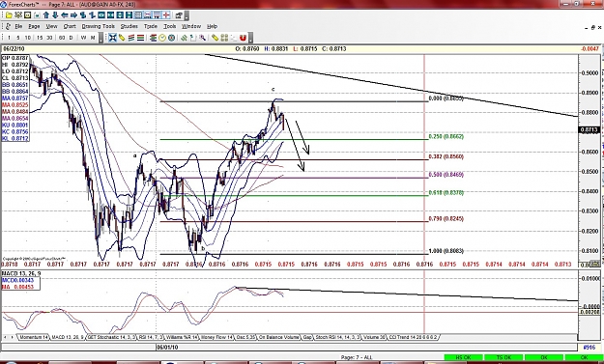Click the four-way expand chart icon
The height and width of the screenshot is (364, 604).
(x=129, y=15)
